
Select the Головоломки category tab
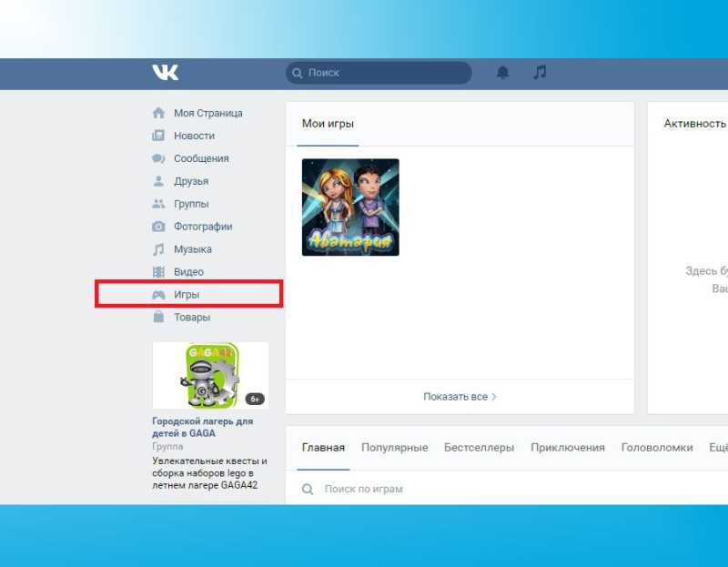tap(657, 448)
